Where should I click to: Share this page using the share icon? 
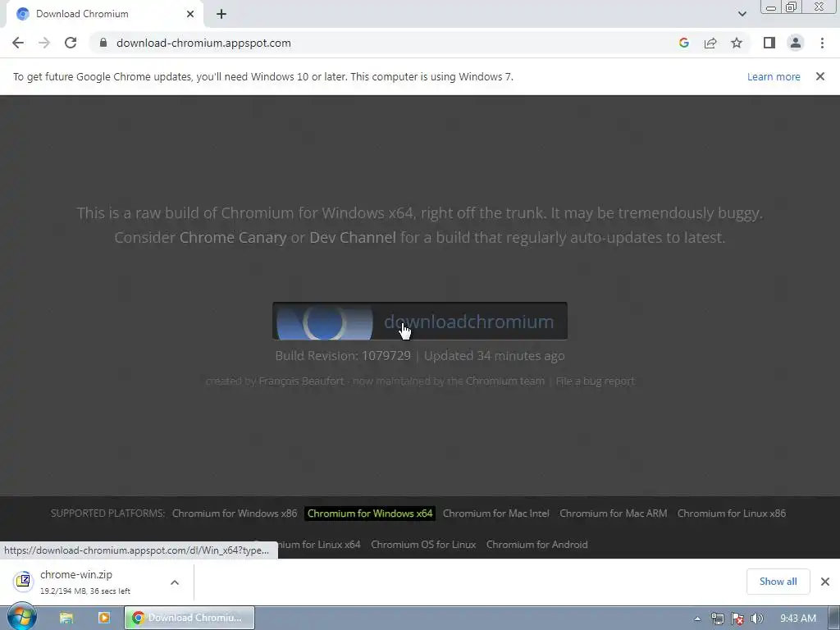coord(710,43)
